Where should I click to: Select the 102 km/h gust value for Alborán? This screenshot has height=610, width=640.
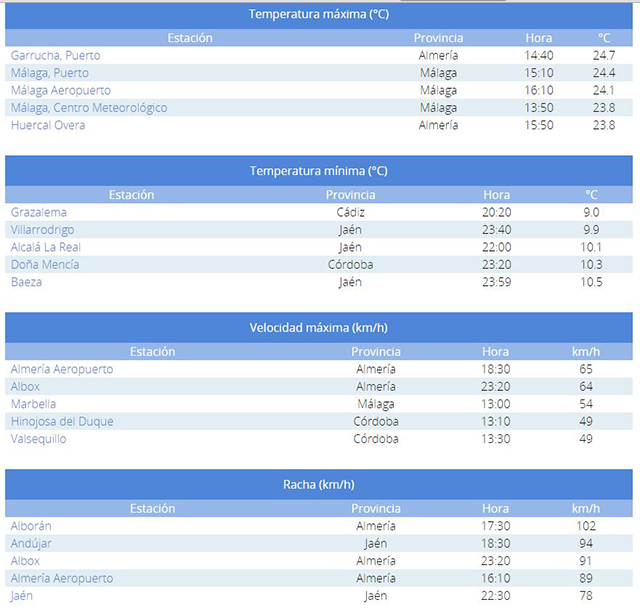click(x=586, y=526)
